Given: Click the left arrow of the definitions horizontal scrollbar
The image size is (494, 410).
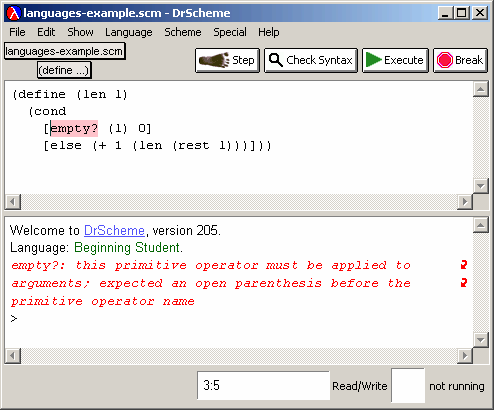Looking at the screenshot, I should 13,202.
